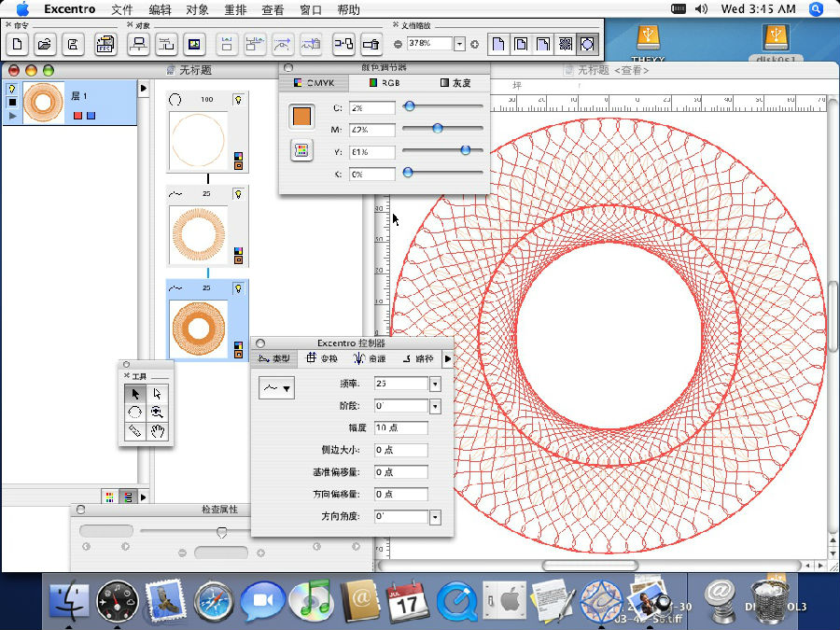
Task: Click the Save document toolbar icon
Action: pos(74,44)
